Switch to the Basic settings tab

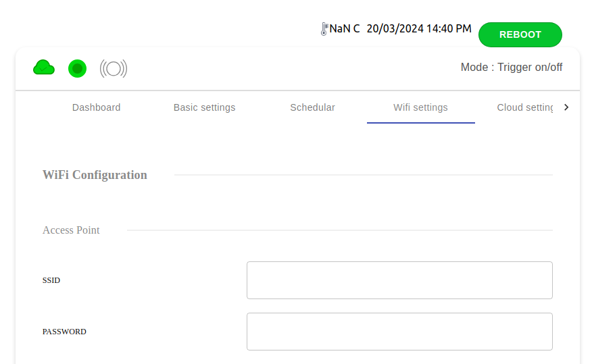coord(204,107)
